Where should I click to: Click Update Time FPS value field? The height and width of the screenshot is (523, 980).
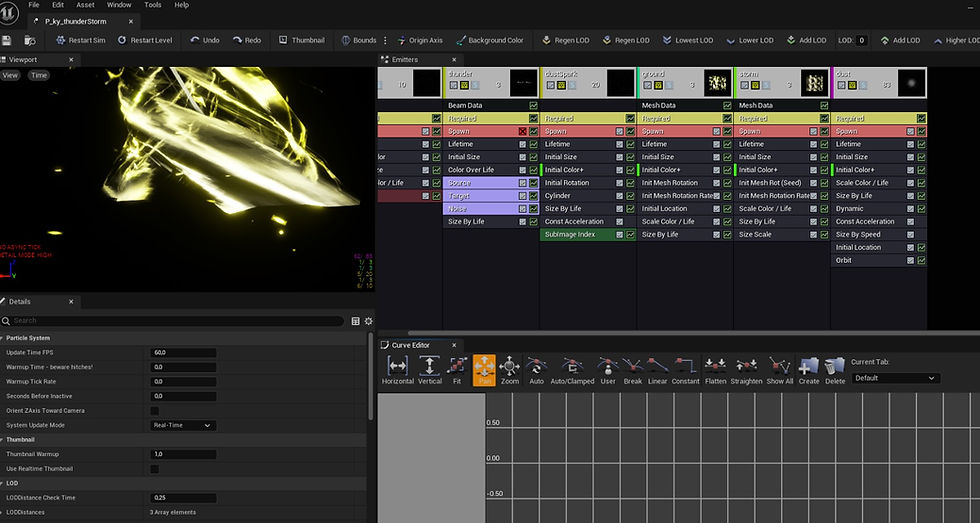[x=183, y=352]
